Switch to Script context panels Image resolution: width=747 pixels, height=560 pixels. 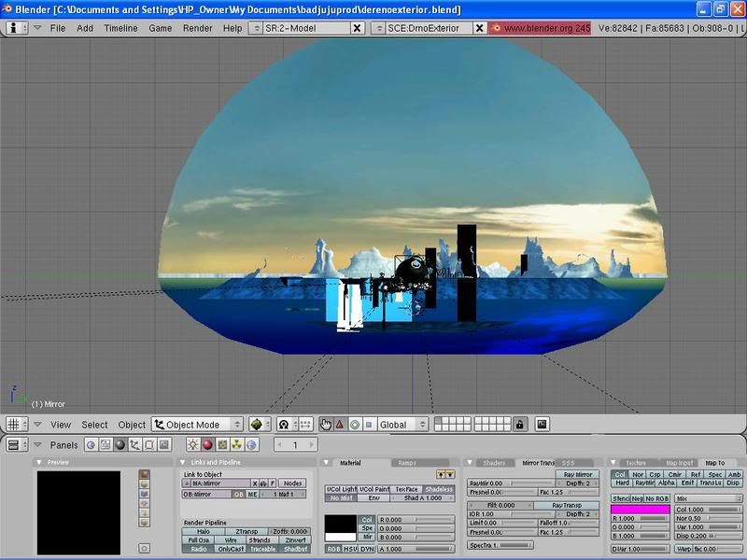(106, 445)
